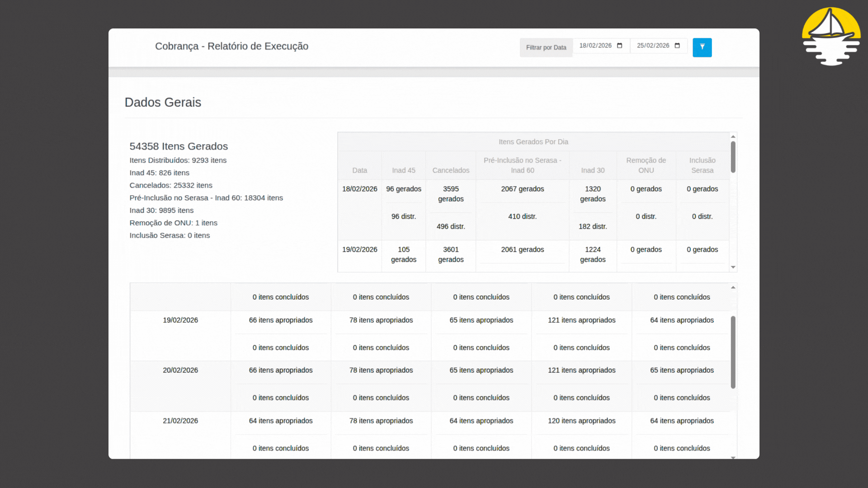This screenshot has height=488, width=868.
Task: Click the Itens Gerados table scrollbar thumb
Action: point(733,157)
